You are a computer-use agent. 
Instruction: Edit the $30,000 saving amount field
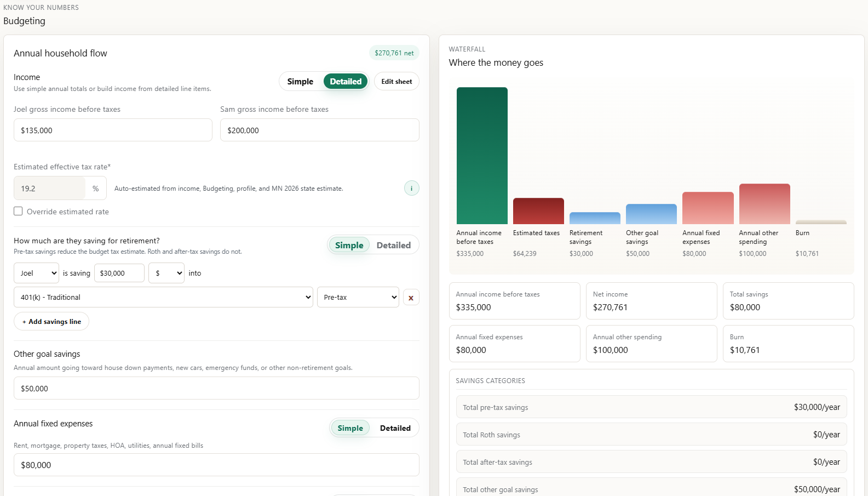(119, 273)
